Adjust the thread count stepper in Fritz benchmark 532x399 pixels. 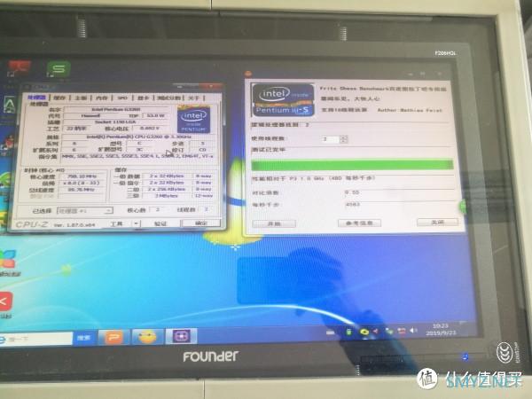click(343, 139)
